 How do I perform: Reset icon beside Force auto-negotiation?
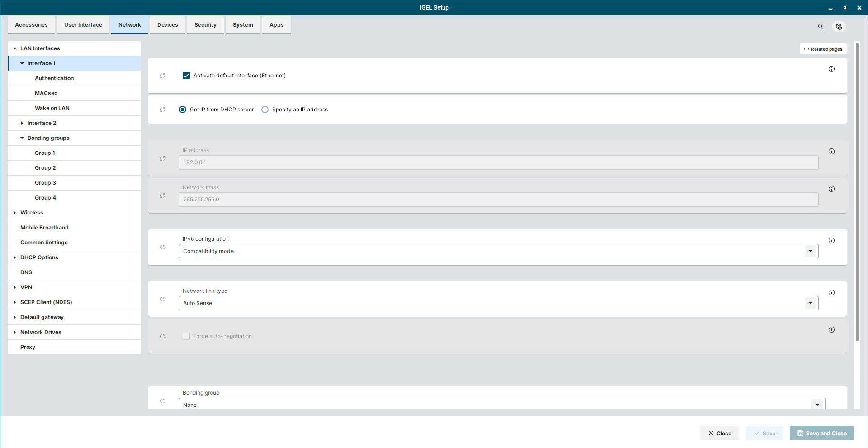pyautogui.click(x=163, y=336)
